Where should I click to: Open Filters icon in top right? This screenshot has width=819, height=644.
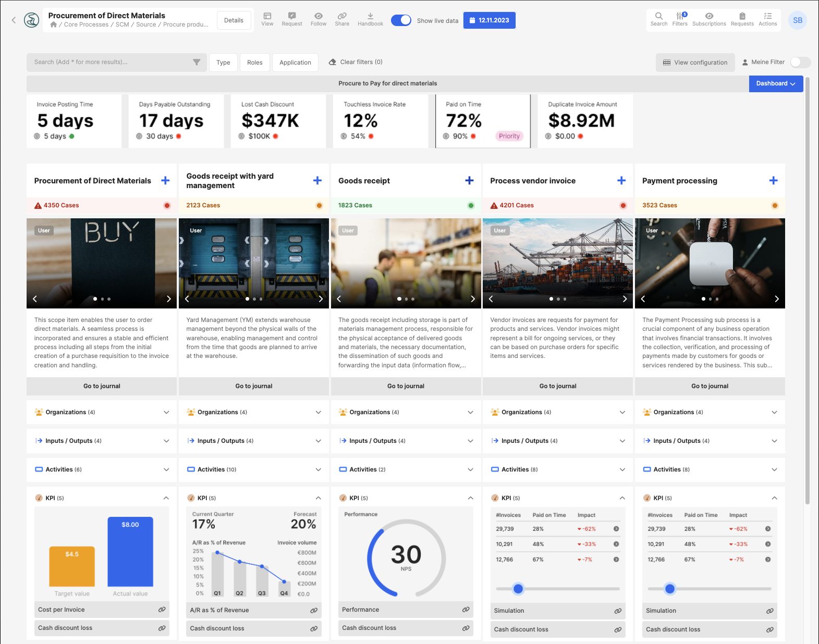pos(680,16)
